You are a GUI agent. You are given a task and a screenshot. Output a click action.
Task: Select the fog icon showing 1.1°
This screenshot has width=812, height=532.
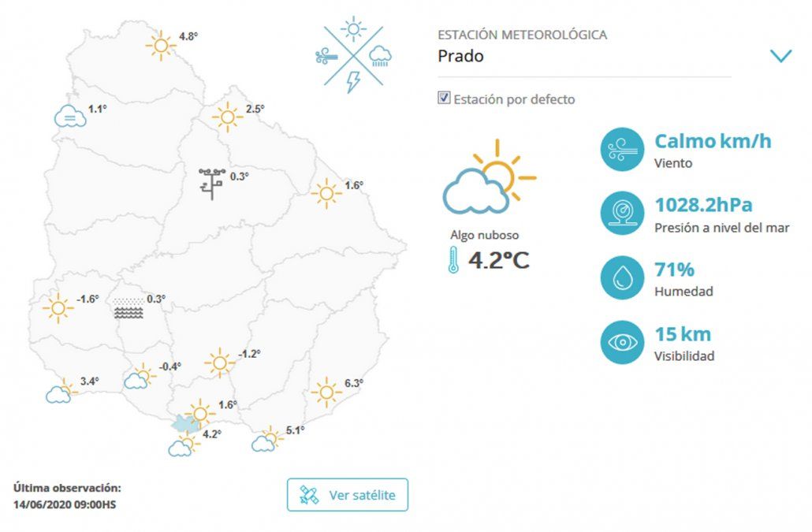(x=70, y=117)
